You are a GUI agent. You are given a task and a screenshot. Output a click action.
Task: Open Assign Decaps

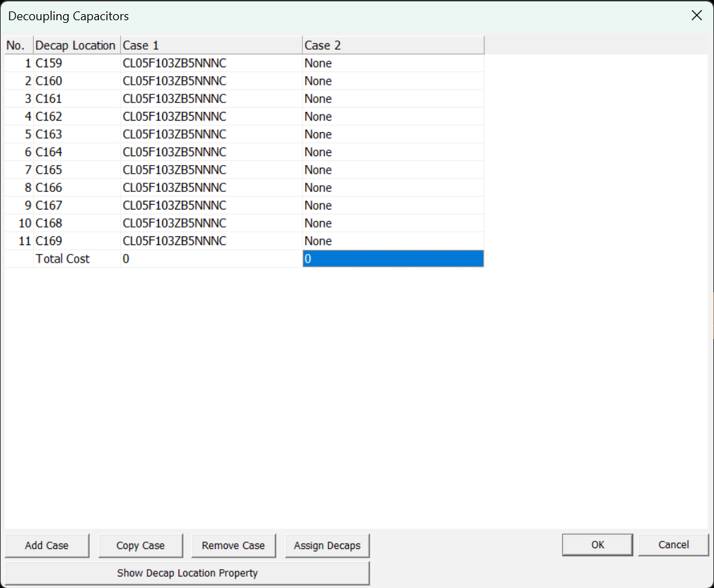(x=327, y=546)
